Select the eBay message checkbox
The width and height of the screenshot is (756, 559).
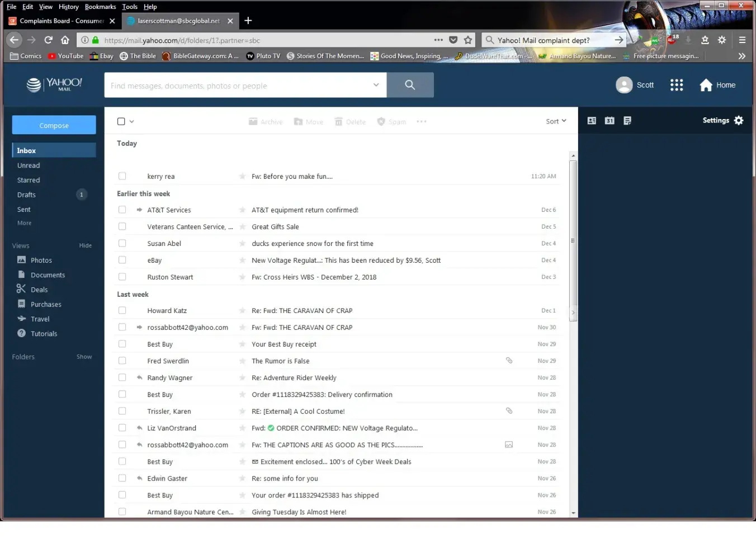122,260
